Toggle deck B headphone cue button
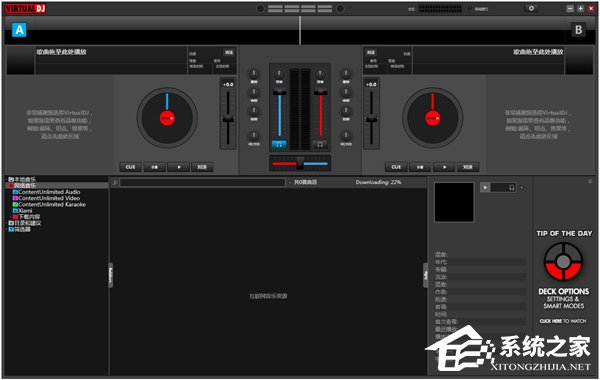The image size is (600, 380). point(320,144)
